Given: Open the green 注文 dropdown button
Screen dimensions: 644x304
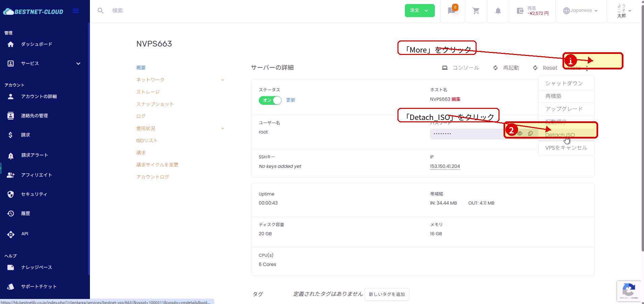Looking at the screenshot, I should [x=419, y=10].
